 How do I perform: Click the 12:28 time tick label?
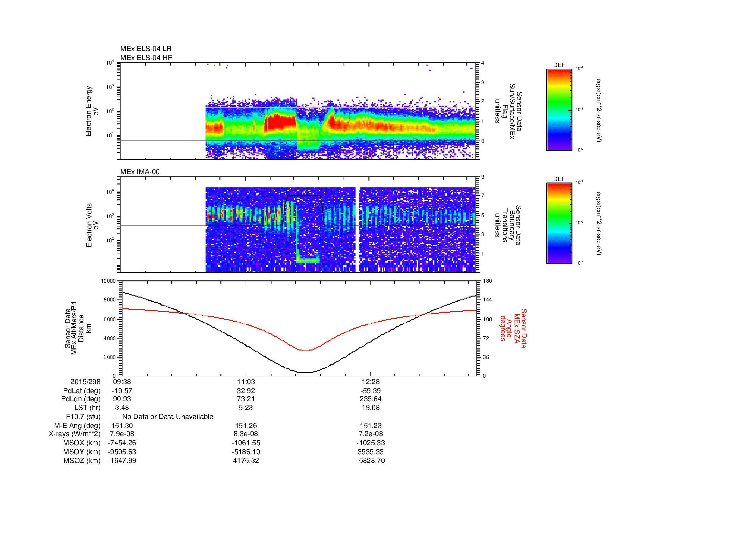pyautogui.click(x=371, y=382)
